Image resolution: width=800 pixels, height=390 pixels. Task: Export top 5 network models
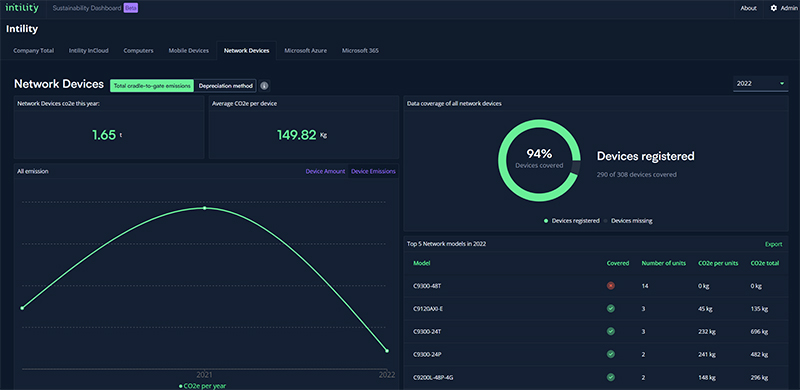pyautogui.click(x=773, y=244)
